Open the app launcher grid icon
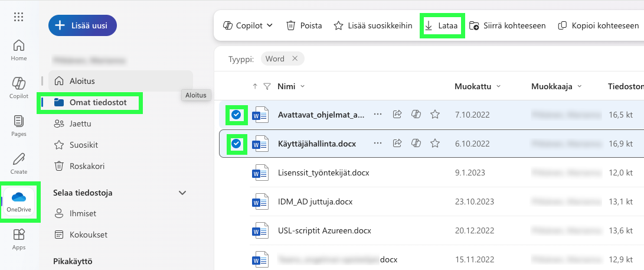 (x=18, y=17)
